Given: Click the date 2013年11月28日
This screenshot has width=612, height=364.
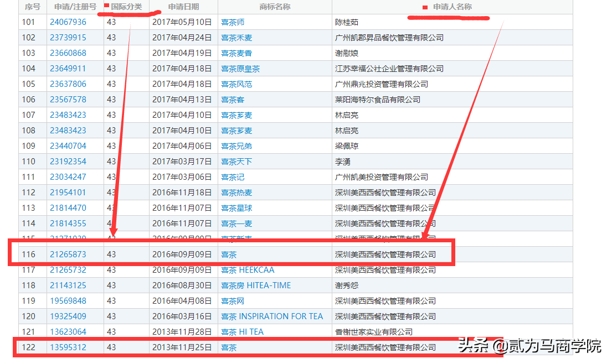Looking at the screenshot, I should (x=182, y=332).
